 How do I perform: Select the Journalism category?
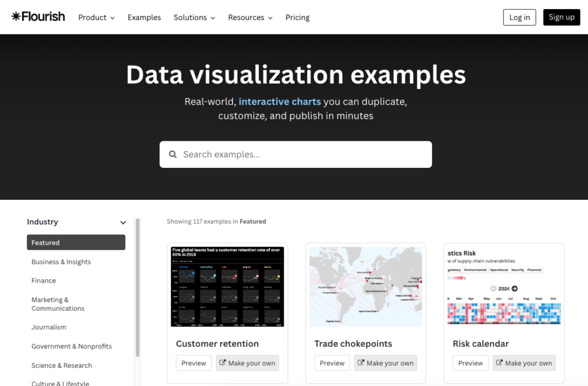click(49, 327)
